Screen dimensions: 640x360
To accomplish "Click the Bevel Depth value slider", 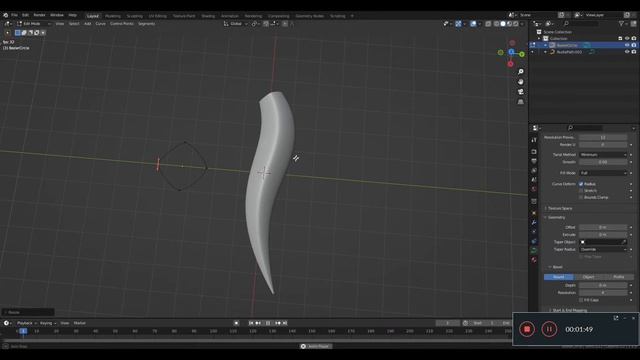I will point(603,285).
